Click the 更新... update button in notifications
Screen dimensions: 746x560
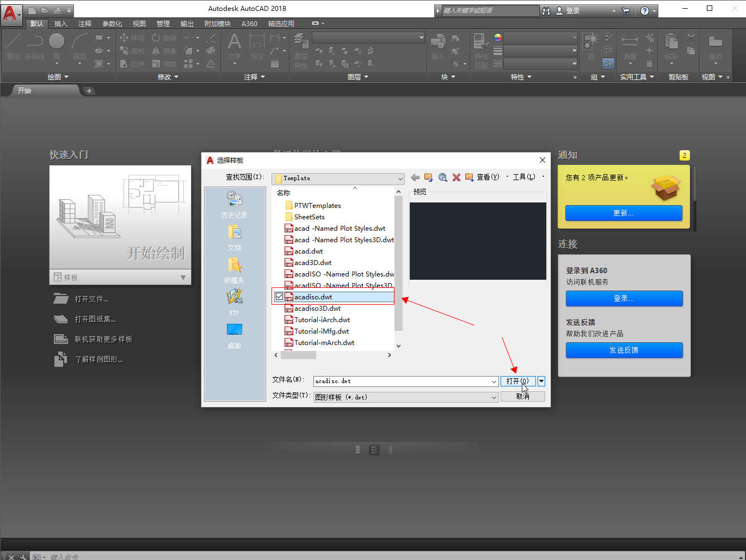point(624,213)
